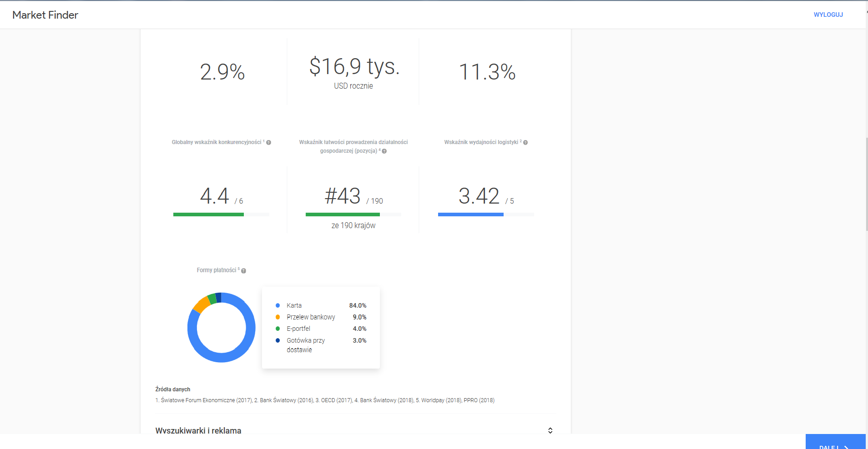This screenshot has height=449, width=868.
Task: Click help icon beside Globalny wskaźnik konkurencyjności
Action: [268, 143]
